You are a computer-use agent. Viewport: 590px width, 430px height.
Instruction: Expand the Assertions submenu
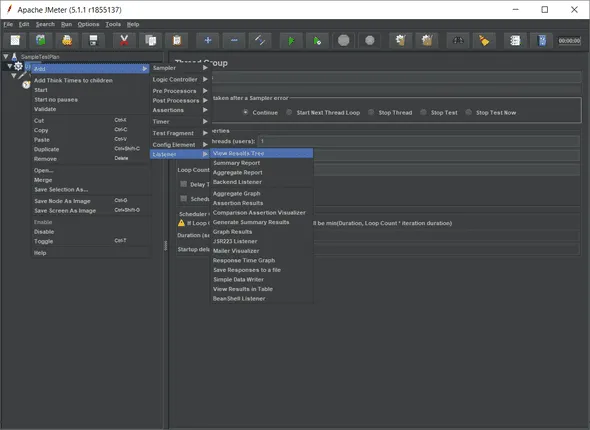click(180, 110)
